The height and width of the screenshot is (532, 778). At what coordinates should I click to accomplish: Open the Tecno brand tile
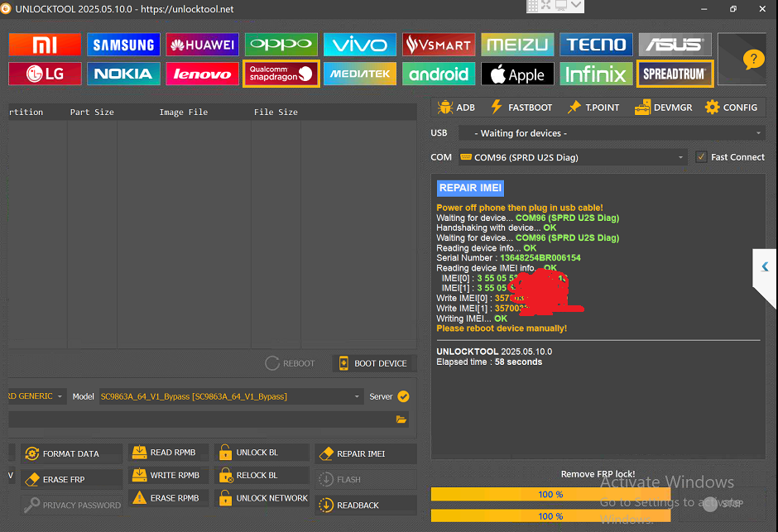596,45
